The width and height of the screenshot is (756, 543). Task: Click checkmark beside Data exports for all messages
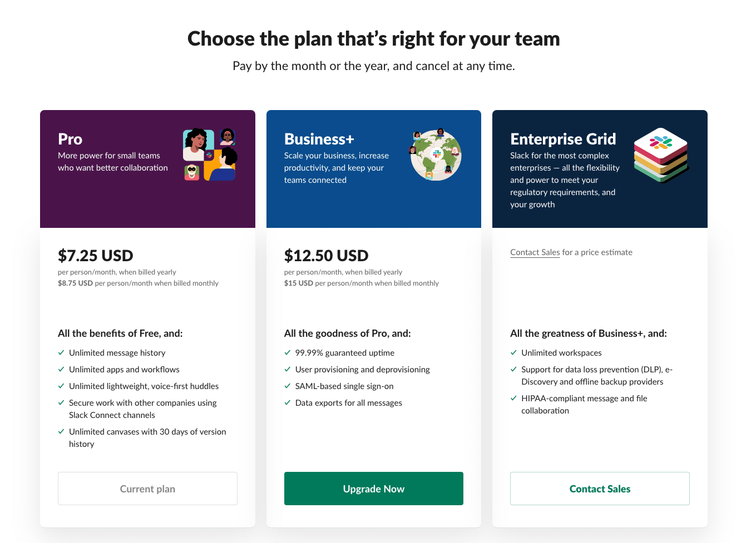(x=288, y=402)
